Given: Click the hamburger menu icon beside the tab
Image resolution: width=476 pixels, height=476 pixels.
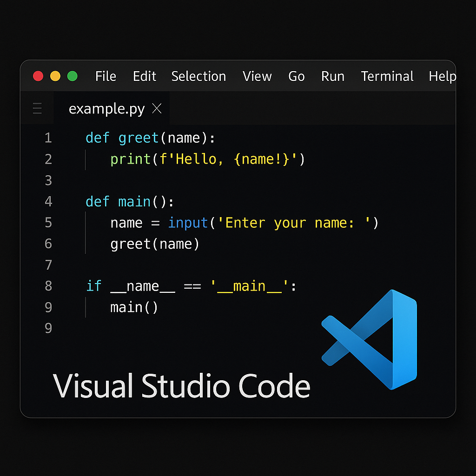Looking at the screenshot, I should click(x=37, y=109).
